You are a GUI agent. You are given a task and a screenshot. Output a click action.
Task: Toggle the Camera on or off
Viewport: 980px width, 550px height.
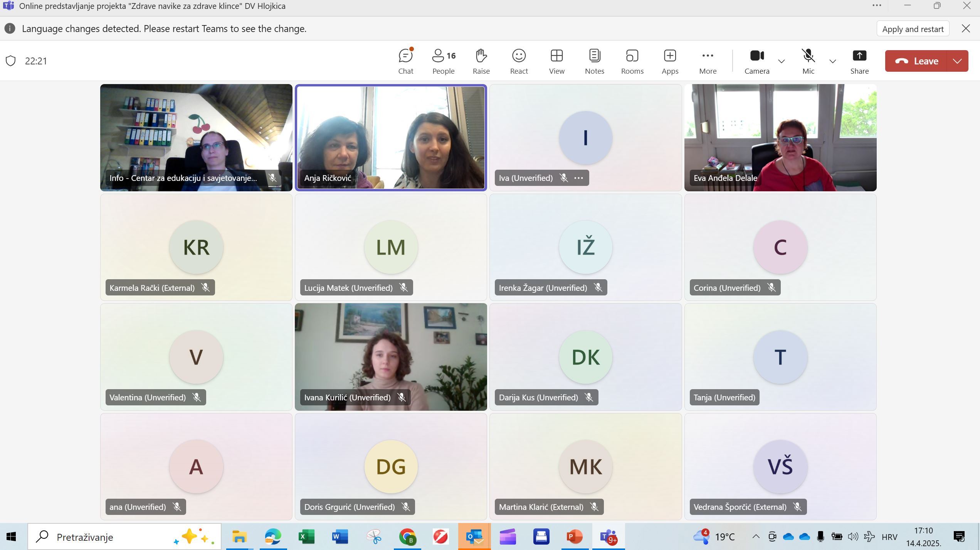point(757,61)
